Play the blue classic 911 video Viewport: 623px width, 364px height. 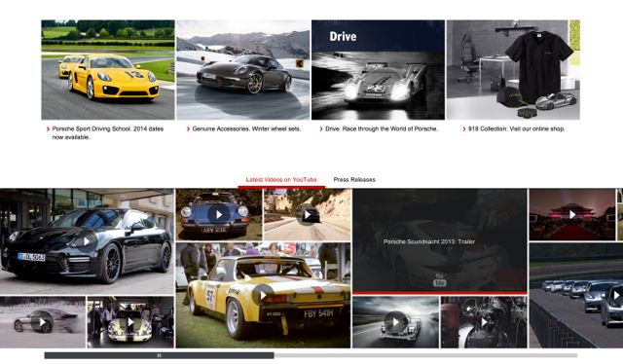pyautogui.click(x=219, y=214)
